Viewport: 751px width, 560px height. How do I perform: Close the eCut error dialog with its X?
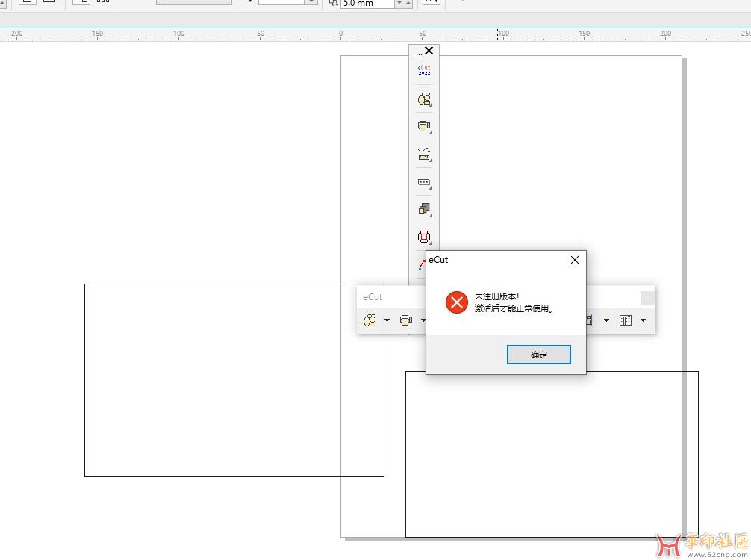pyautogui.click(x=574, y=260)
